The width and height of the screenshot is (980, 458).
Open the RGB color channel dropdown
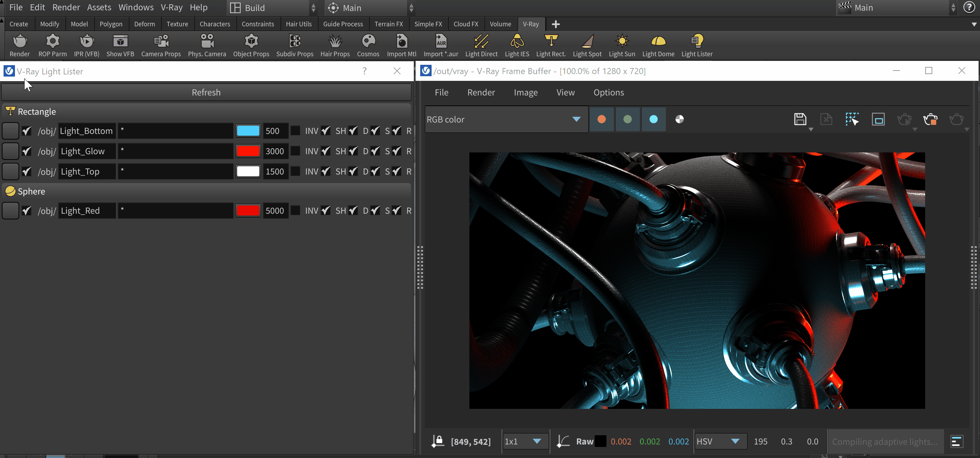point(506,119)
